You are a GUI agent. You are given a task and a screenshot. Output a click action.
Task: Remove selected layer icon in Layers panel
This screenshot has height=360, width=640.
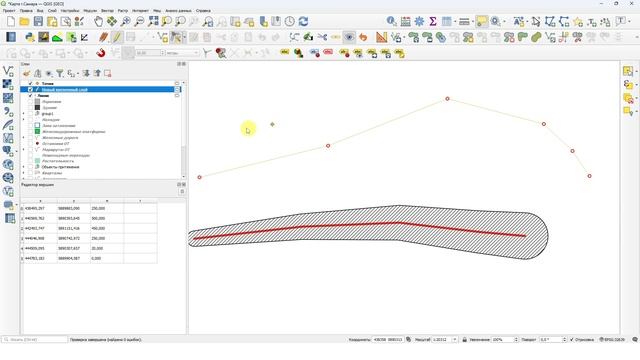[108, 73]
